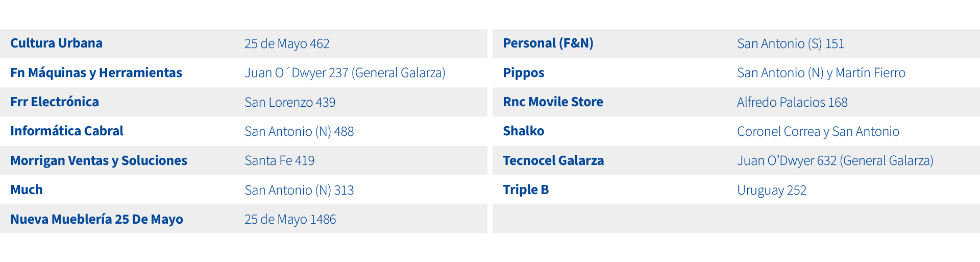Click the Much store name
980x262 pixels.
tap(27, 190)
